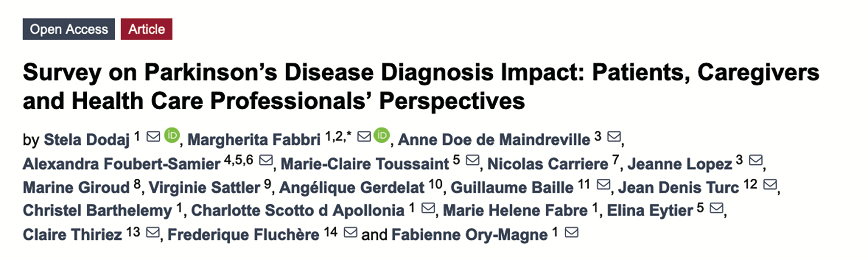Click the email icon for Marie-Claire Toussaint
The height and width of the screenshot is (260, 868).
click(x=472, y=160)
